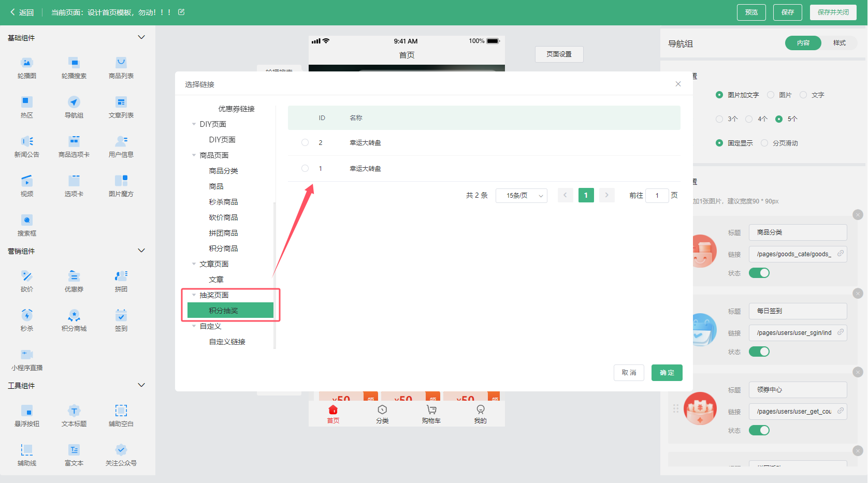Click the edit pencil icon beside page title
Screen dimensions: 868x483
[181, 12]
